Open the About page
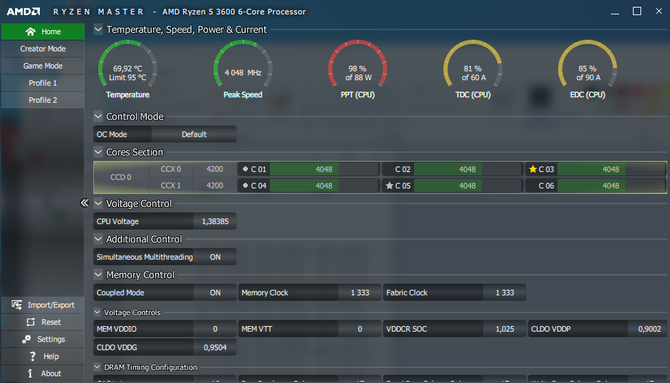Screen dimensions: 670x383 point(43,373)
